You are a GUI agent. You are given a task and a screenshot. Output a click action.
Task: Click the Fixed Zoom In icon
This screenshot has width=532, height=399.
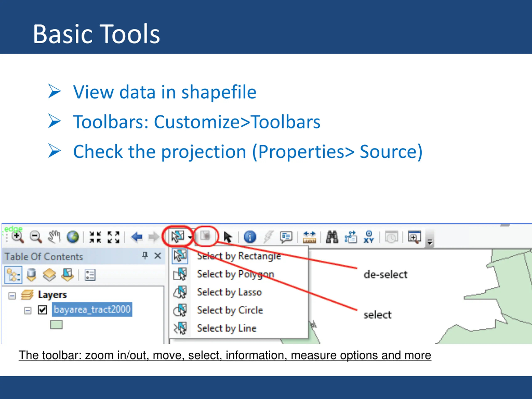click(95, 237)
